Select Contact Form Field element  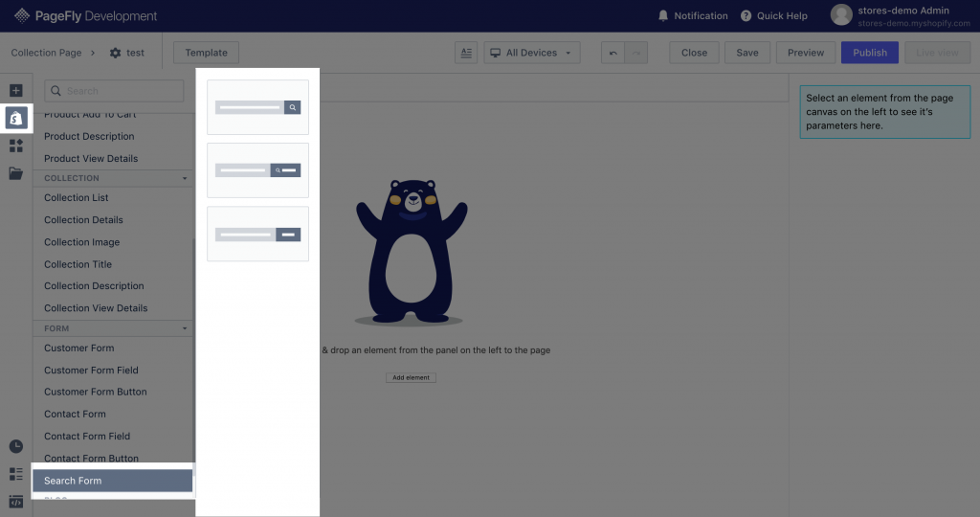pos(87,437)
